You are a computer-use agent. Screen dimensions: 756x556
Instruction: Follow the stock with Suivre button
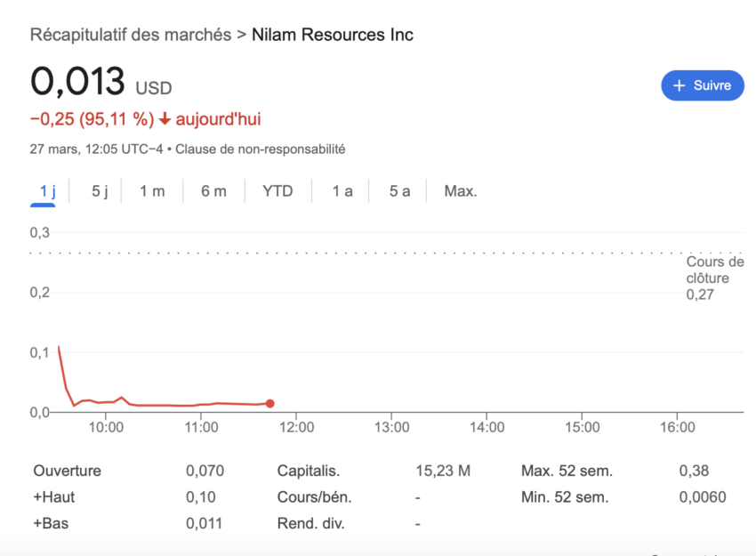(x=703, y=85)
